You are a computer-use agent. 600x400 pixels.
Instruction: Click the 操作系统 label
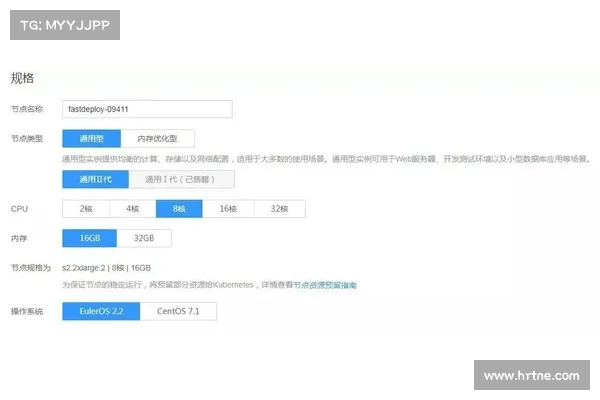point(27,312)
